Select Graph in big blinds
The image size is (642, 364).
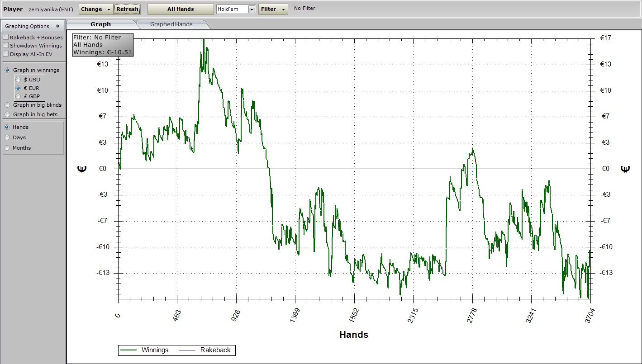click(x=7, y=105)
